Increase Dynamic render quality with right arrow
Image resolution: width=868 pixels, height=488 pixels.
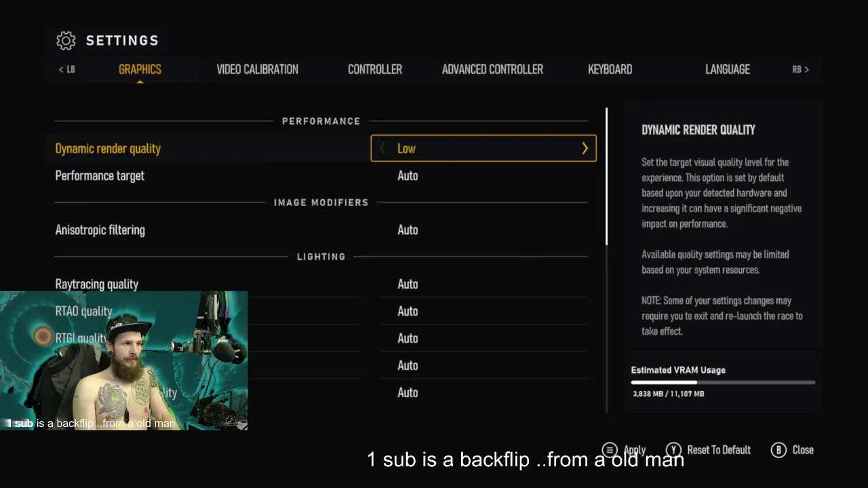point(585,148)
